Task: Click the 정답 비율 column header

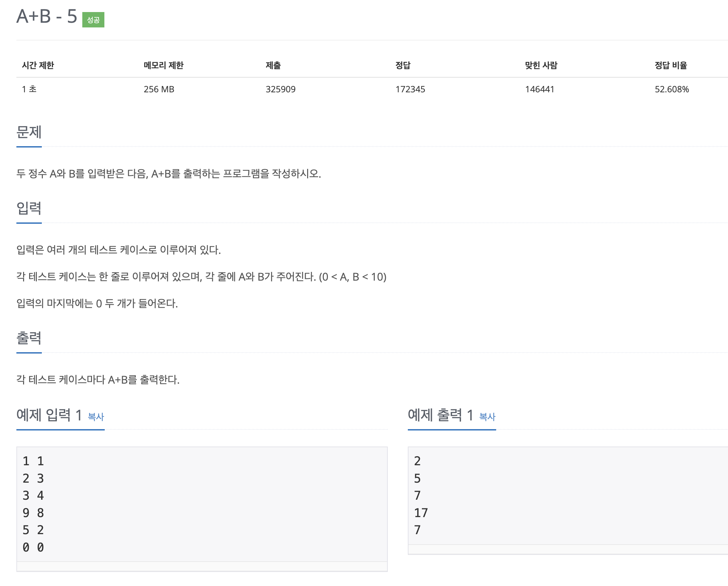Action: click(x=671, y=65)
